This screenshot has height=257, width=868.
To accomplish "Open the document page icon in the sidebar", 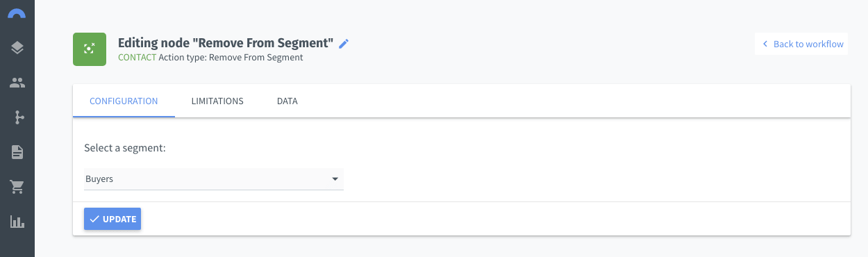I will (x=17, y=152).
